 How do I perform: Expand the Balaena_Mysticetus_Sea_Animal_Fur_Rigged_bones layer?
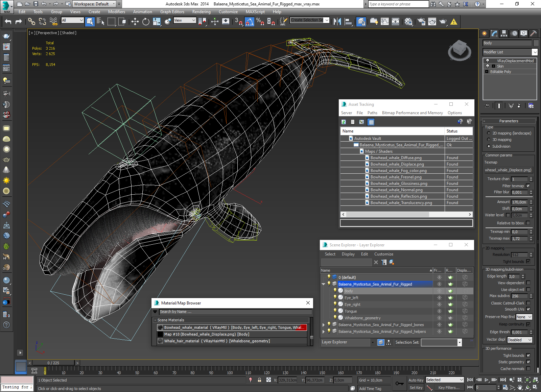tap(323, 325)
